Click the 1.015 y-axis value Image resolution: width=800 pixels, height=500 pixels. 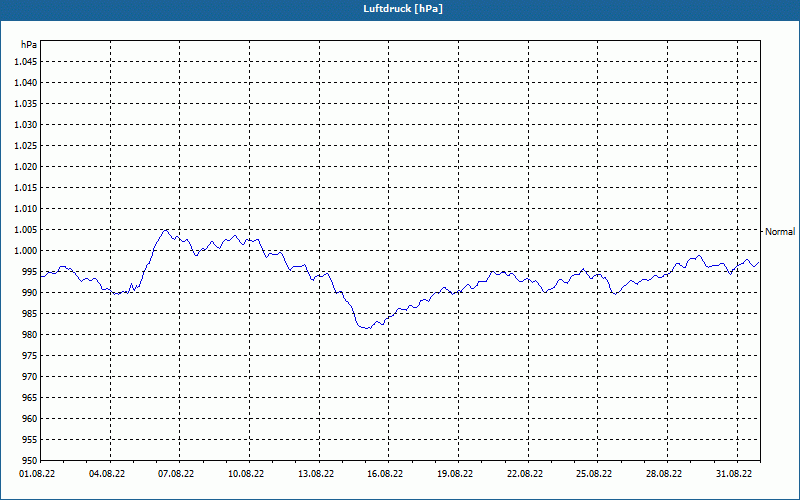(26, 188)
